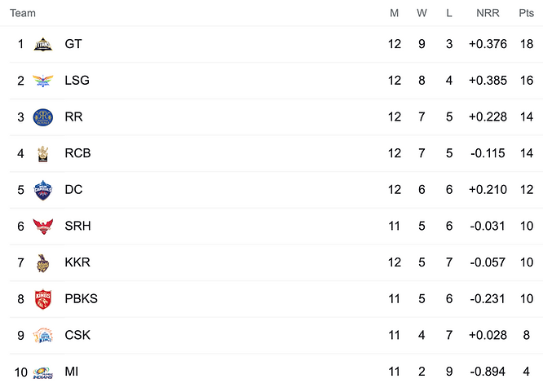
Task: Select the DC team name
Action: [73, 189]
